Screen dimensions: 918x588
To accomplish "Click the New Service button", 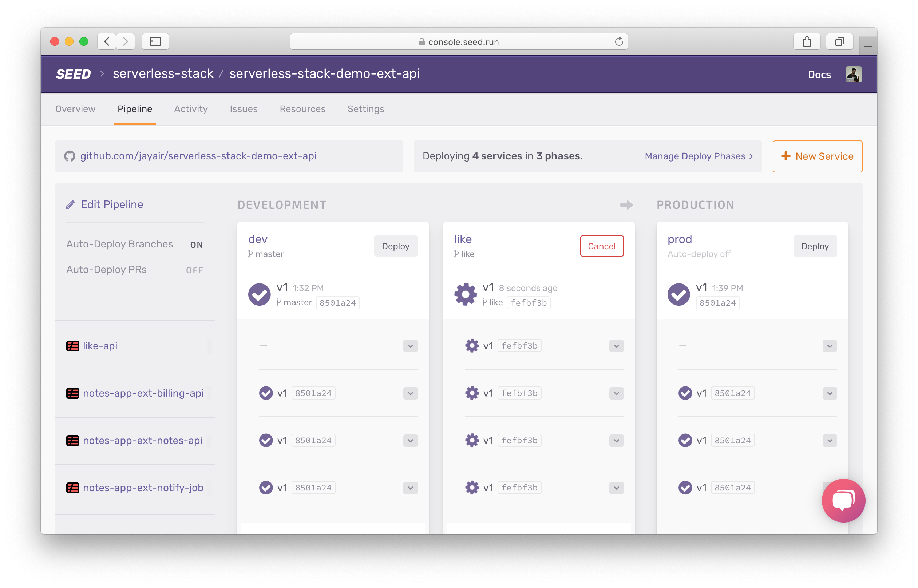I will coord(818,156).
